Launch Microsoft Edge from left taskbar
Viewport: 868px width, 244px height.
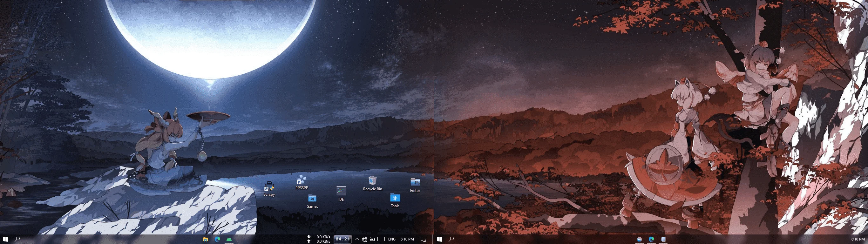(x=217, y=239)
